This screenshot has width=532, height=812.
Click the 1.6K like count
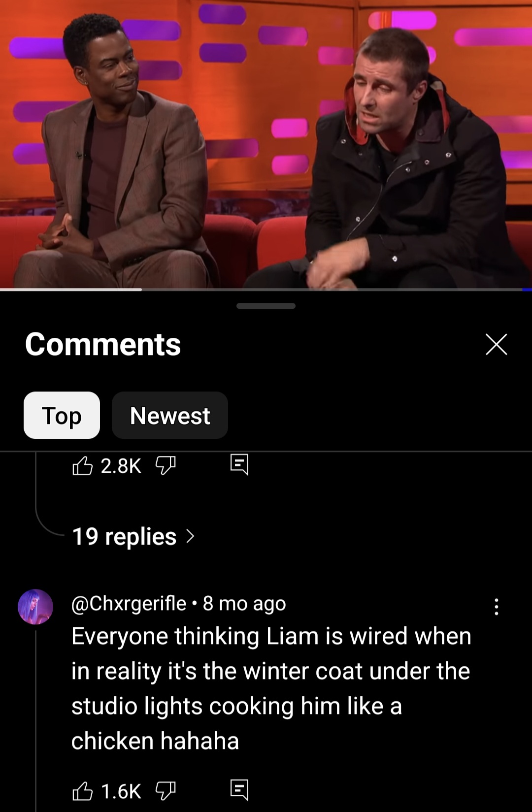[121, 791]
